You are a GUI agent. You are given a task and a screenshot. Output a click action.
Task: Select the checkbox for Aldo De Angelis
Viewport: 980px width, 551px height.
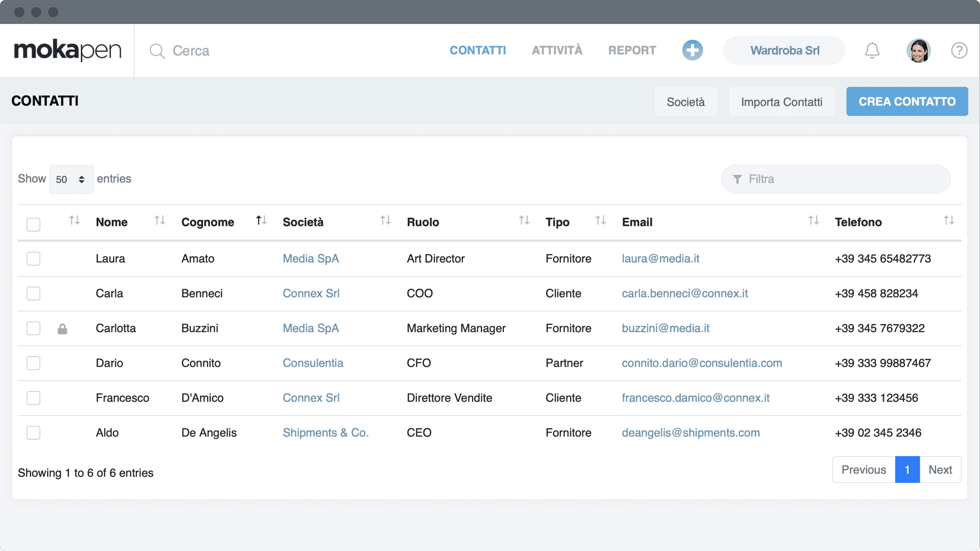34,433
